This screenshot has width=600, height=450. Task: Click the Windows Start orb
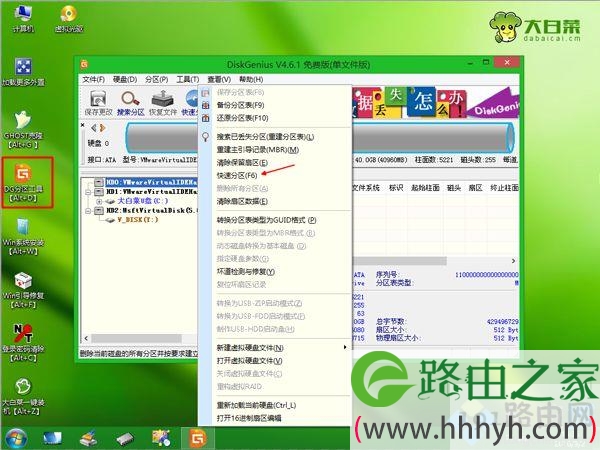[16, 439]
